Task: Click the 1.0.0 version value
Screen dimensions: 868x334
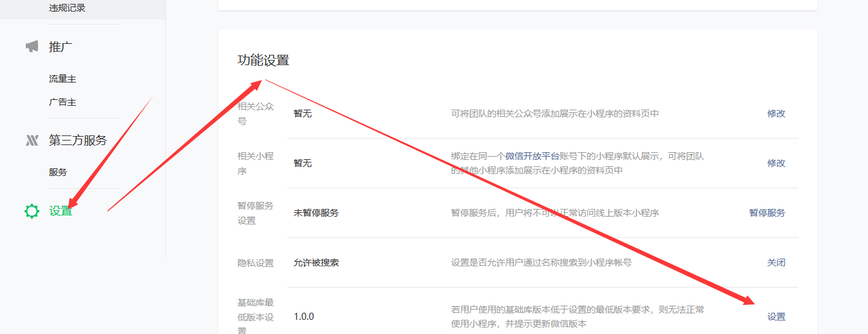Action: pyautogui.click(x=303, y=317)
